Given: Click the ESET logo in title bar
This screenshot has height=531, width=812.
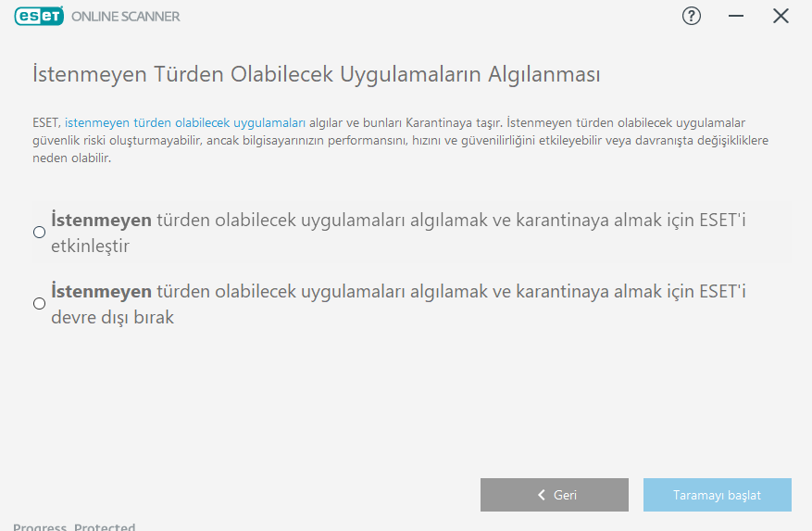Looking at the screenshot, I should pos(39,16).
